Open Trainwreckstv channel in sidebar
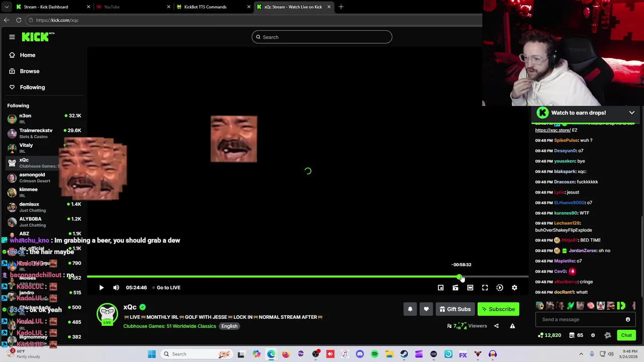The height and width of the screenshot is (362, 644). (x=44, y=133)
